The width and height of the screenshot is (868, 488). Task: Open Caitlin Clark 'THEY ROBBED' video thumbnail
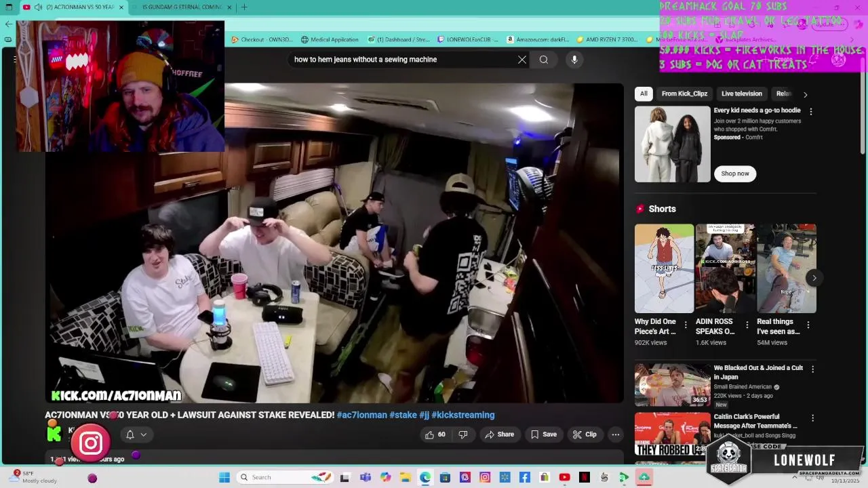click(x=673, y=434)
